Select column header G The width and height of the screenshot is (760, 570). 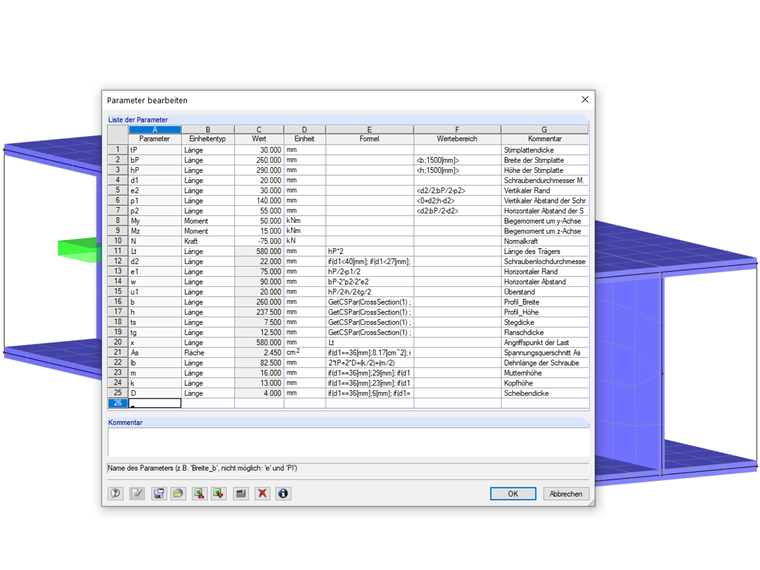[545, 129]
